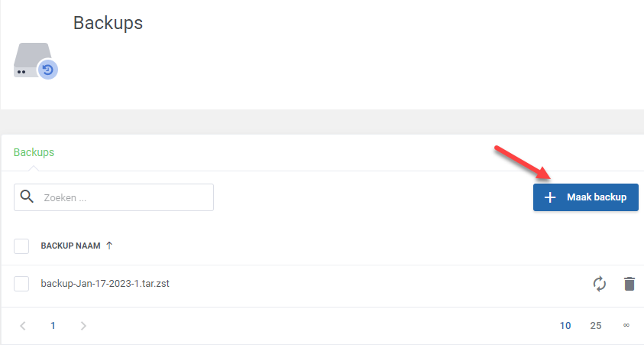The image size is (644, 345).
Task: Click the Backups page title
Action: click(108, 23)
